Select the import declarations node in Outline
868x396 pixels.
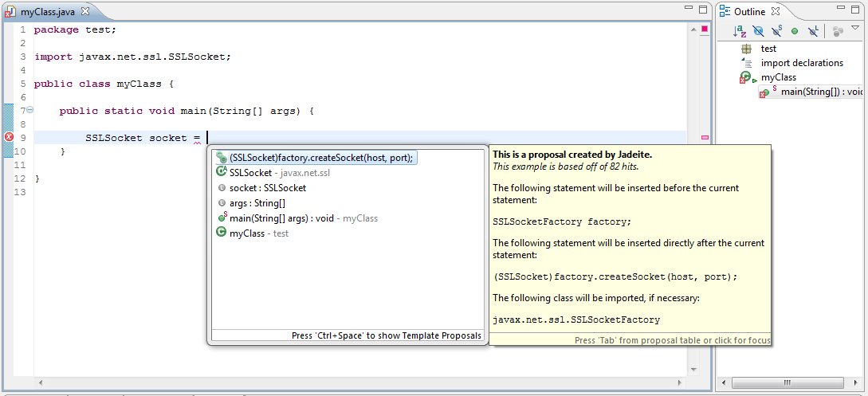[801, 63]
